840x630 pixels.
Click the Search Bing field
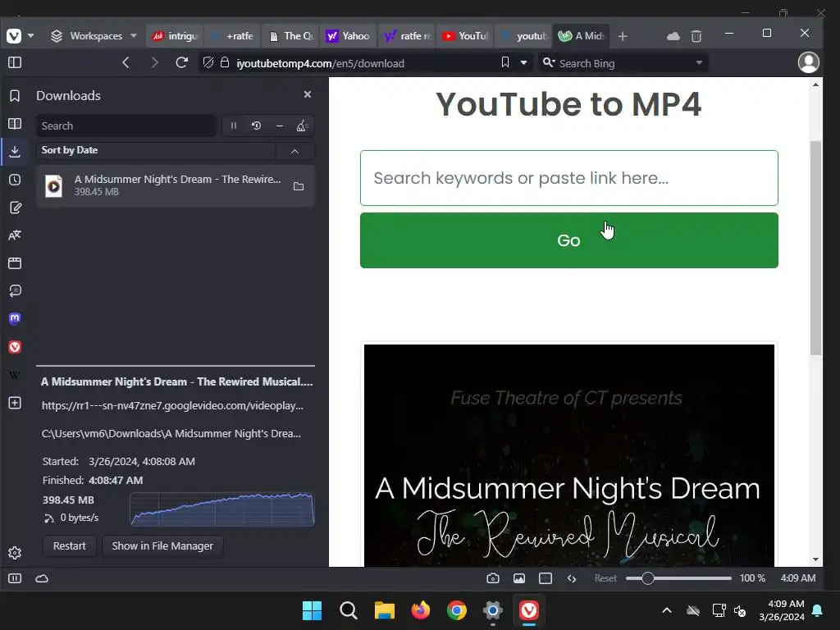622,63
